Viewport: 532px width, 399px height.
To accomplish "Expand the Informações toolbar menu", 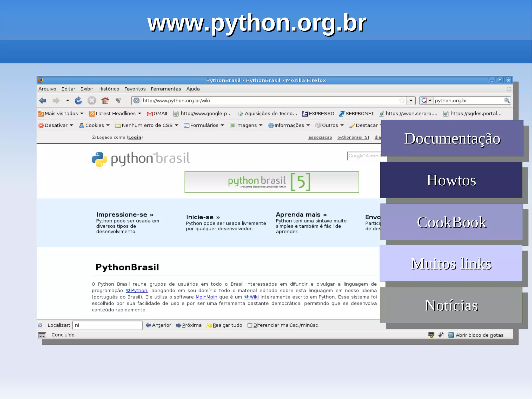I will [x=289, y=125].
